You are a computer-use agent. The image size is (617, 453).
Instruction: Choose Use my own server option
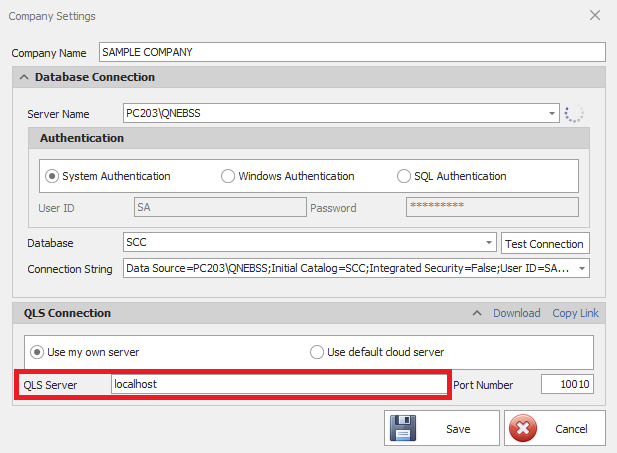37,352
